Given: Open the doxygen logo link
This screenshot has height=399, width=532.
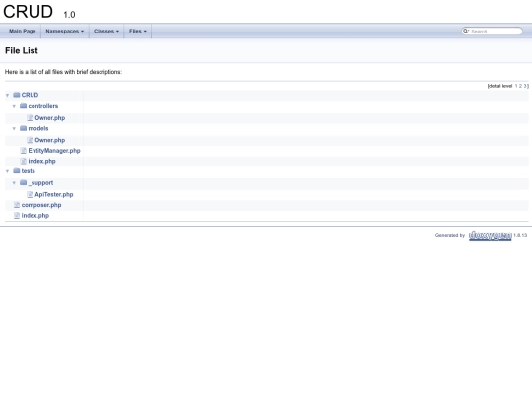Looking at the screenshot, I should pyautogui.click(x=491, y=235).
